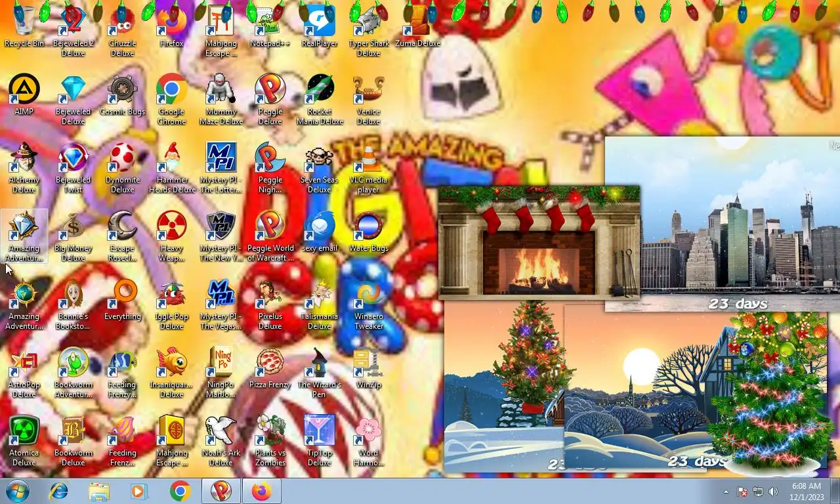Click the Rocket Mania Deluxe icon

click(x=320, y=100)
